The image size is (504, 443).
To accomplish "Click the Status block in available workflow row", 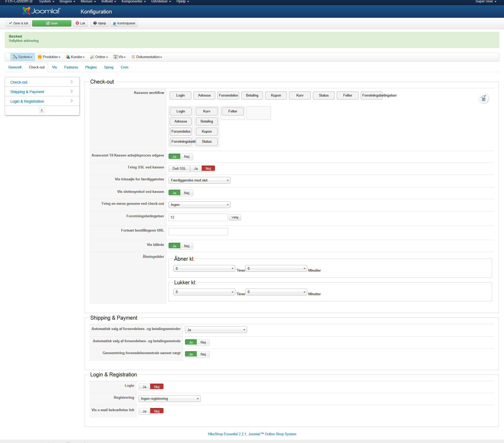I will (x=324, y=95).
